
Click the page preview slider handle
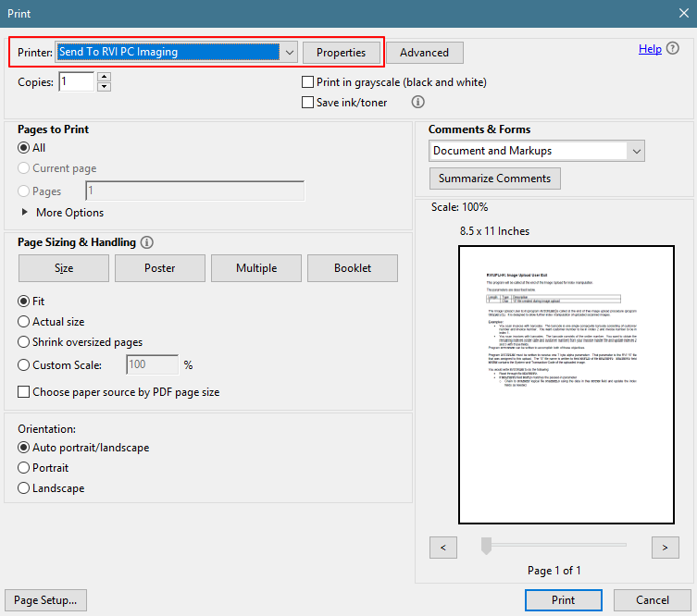[x=486, y=546]
